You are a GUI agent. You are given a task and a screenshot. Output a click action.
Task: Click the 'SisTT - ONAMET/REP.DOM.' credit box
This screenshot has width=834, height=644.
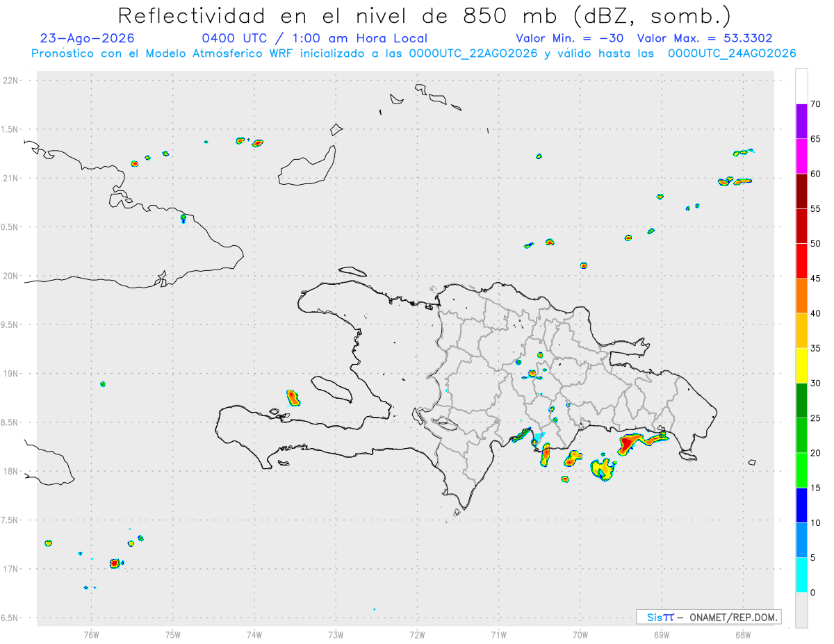(708, 617)
